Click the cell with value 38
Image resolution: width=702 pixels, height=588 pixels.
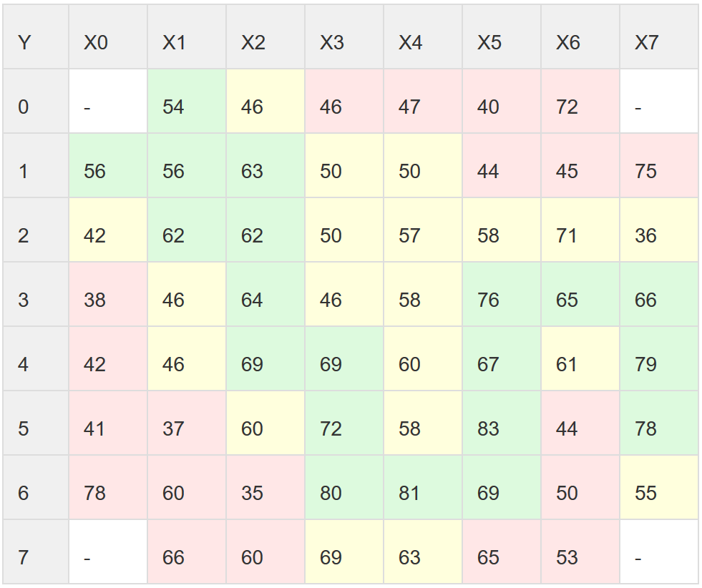(x=108, y=294)
